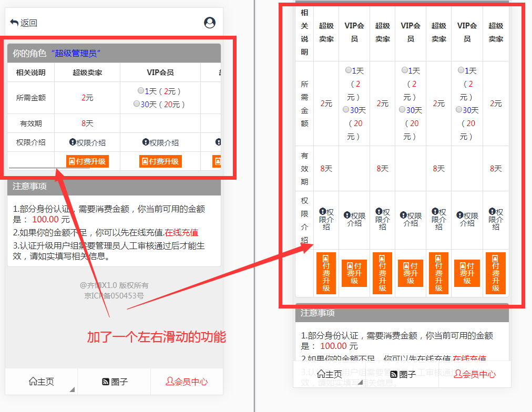Click 权限介绍 info icon under VIP会员 in left table
This screenshot has width=532, height=412.
146,142
